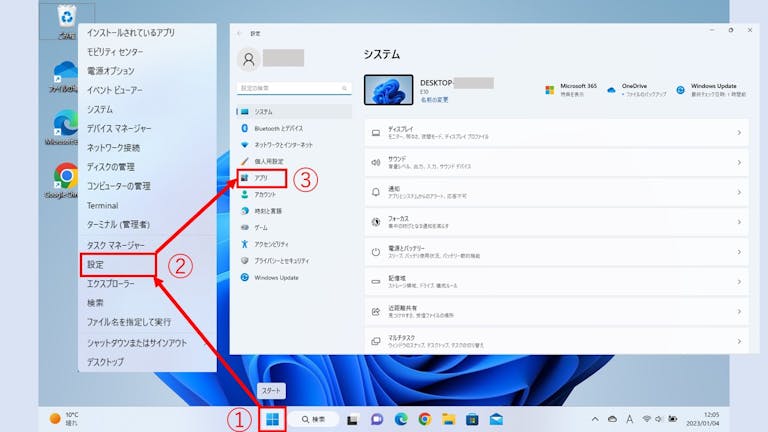The image size is (768, 432).
Task: Expand シャットダウンまたはサインアウト submenu
Action: (x=145, y=343)
